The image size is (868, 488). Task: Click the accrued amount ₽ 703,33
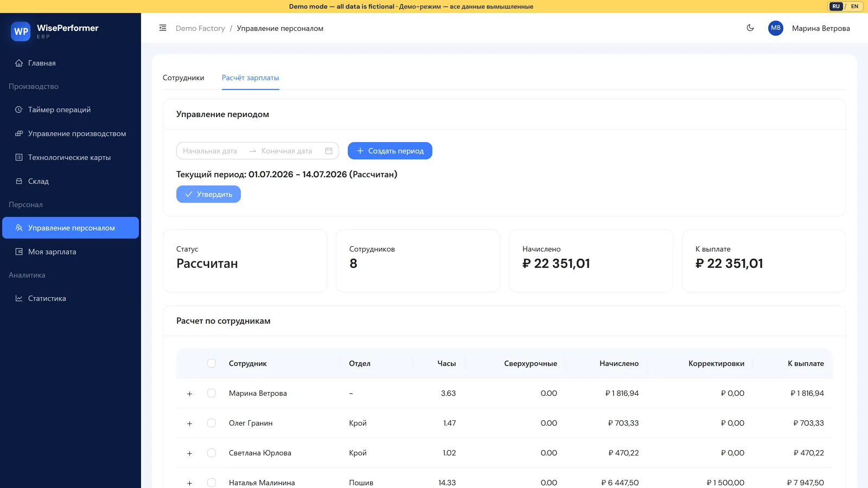point(623,423)
